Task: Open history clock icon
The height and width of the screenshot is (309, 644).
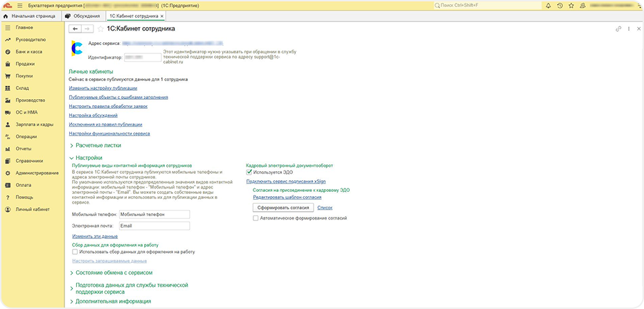Action: coord(560,6)
